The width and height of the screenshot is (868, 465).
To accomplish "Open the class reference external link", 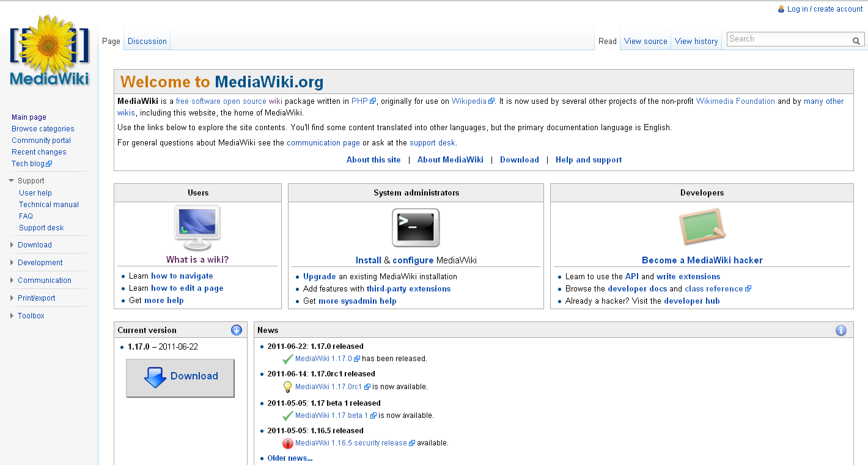I will [718, 289].
